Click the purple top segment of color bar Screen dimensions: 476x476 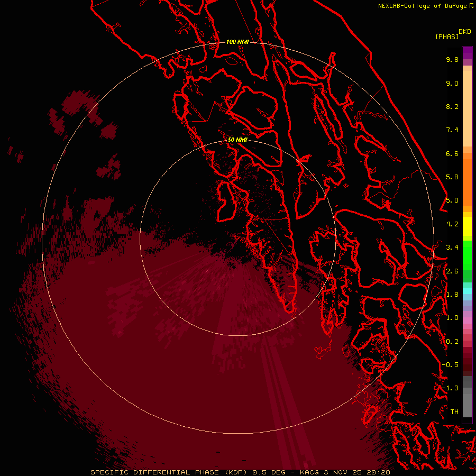(x=467, y=53)
